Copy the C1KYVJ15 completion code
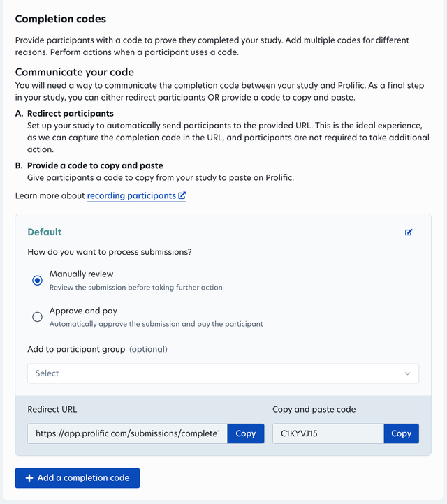Image resolution: width=447 pixels, height=504 pixels. 402,433
